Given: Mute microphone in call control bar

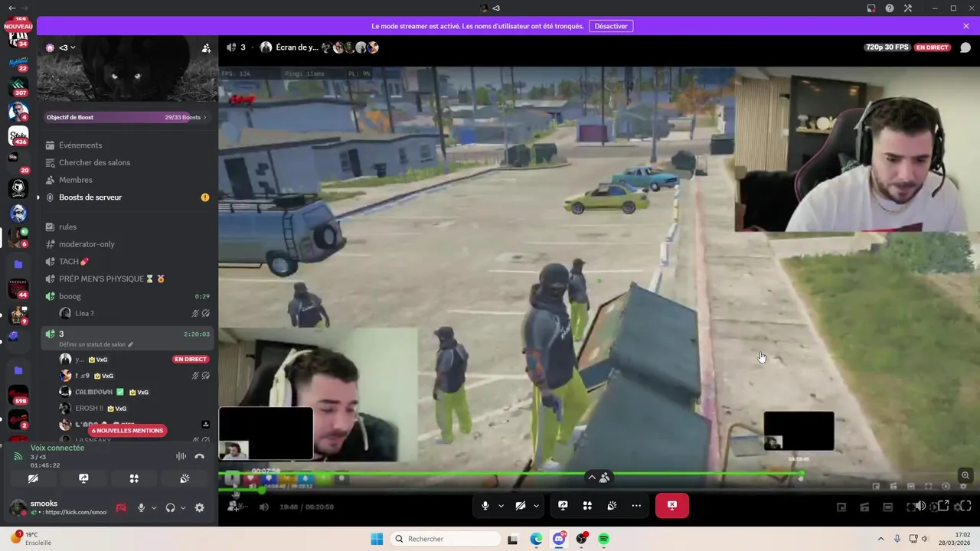Looking at the screenshot, I should point(485,506).
